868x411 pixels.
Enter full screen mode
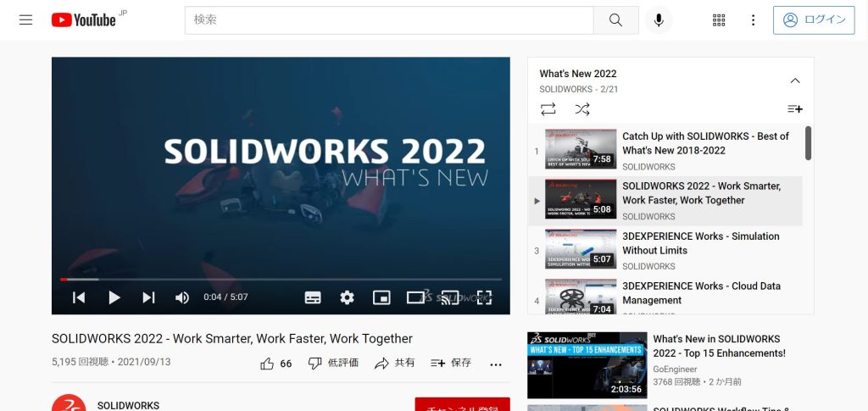[x=484, y=297]
